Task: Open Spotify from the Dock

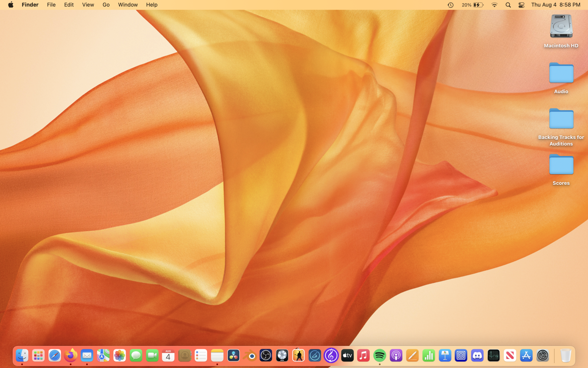Action: point(380,356)
